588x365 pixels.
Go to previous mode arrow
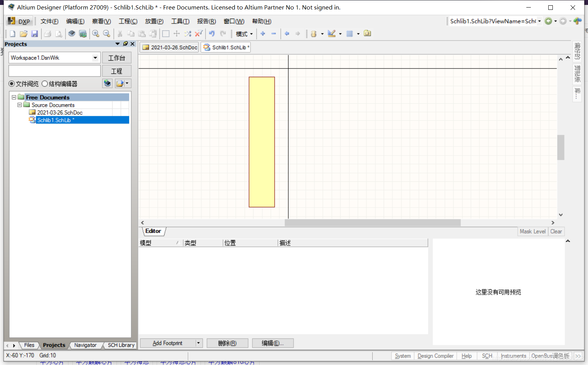[287, 34]
